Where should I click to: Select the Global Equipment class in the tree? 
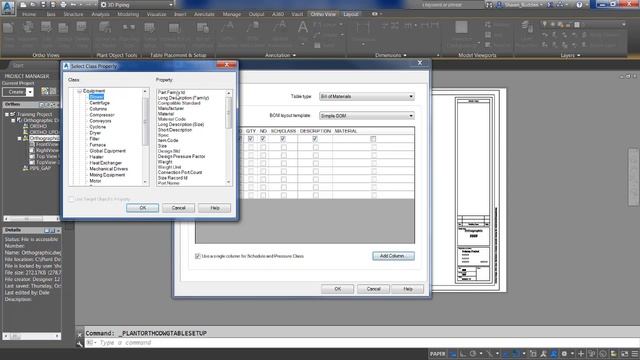coord(108,151)
